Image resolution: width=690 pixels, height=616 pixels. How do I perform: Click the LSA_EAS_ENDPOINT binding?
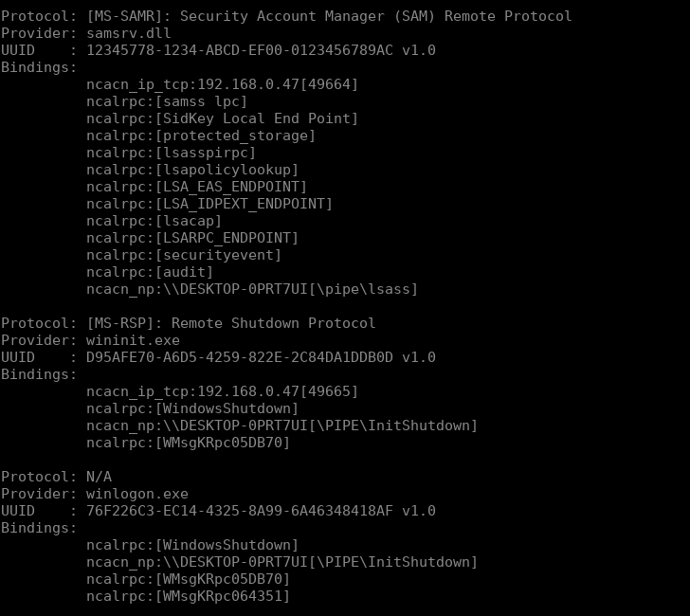(196, 187)
